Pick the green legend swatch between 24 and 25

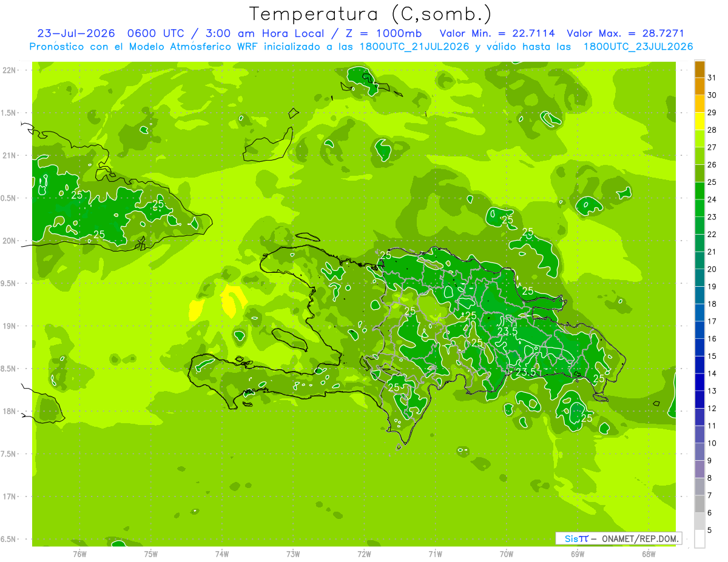(699, 191)
